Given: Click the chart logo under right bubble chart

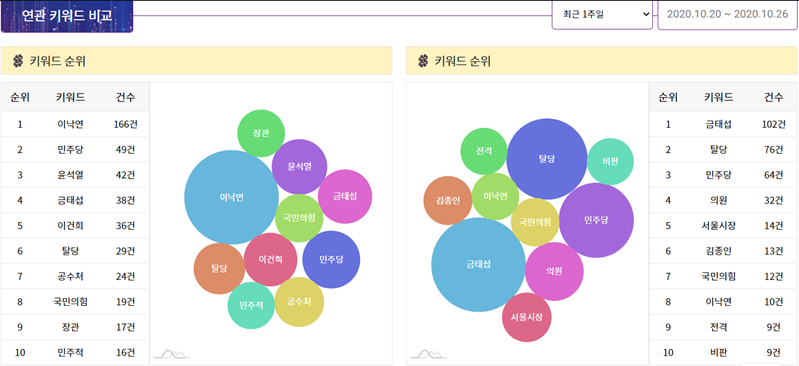Looking at the screenshot, I should click(x=429, y=353).
